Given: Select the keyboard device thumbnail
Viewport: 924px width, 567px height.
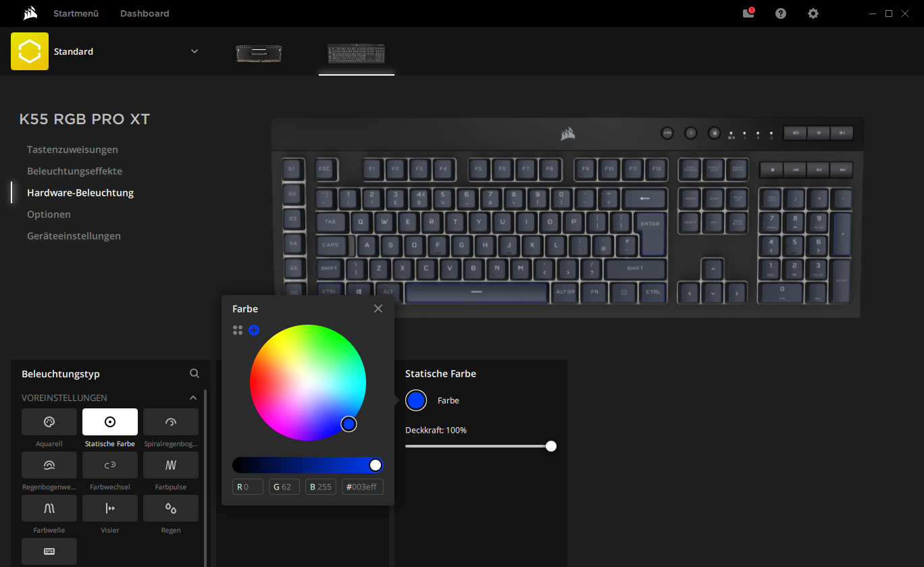Looking at the screenshot, I should tap(357, 53).
